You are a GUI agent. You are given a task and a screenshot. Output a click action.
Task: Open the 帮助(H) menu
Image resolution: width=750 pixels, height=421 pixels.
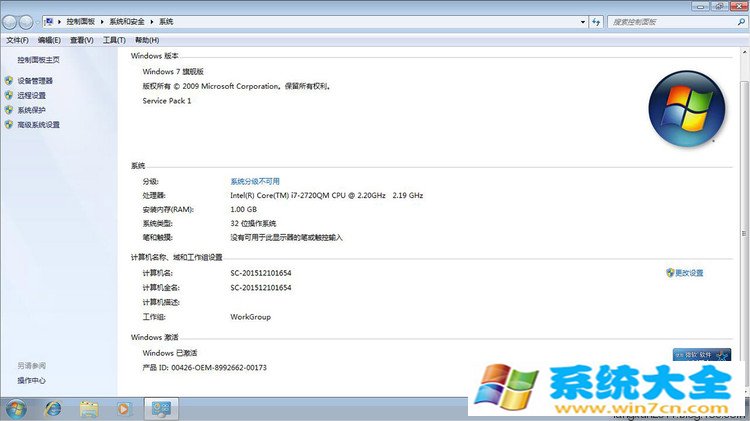point(147,40)
